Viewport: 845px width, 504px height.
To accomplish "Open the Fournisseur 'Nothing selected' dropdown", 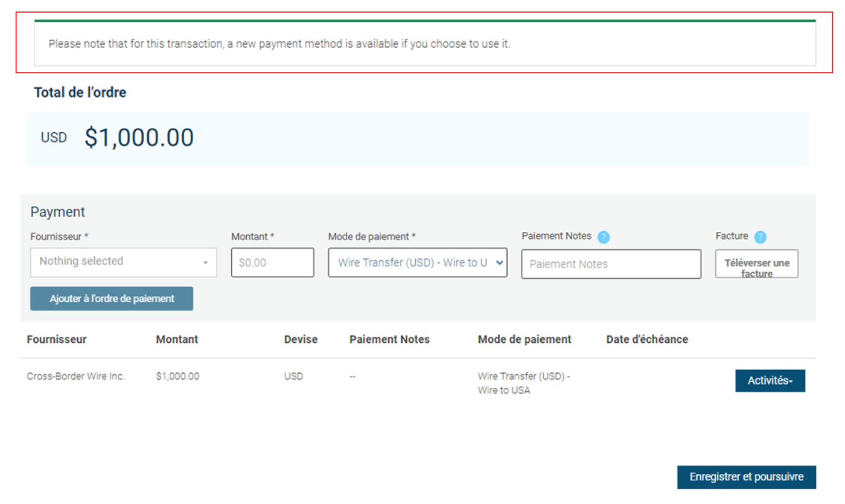I will [x=123, y=262].
